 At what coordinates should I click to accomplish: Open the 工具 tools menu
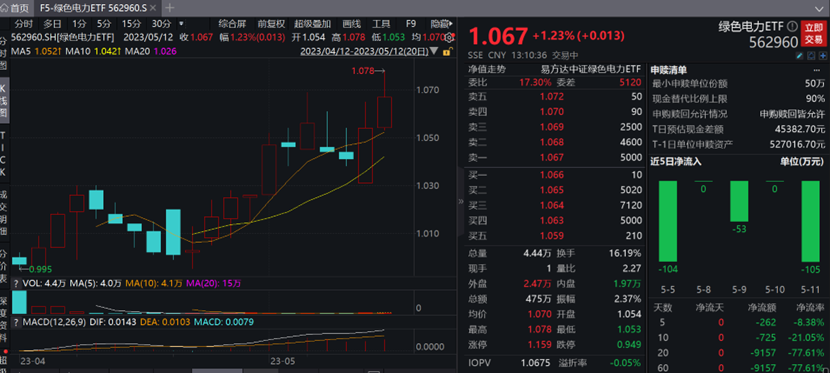coord(381,24)
